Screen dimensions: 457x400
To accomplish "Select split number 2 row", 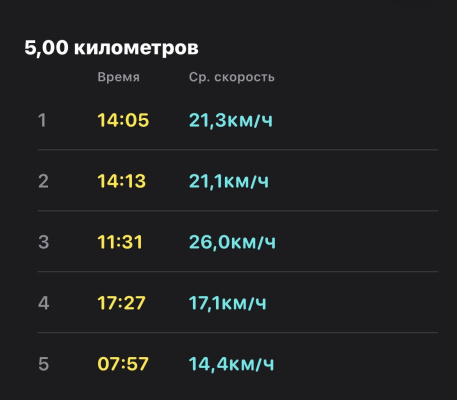I will click(x=238, y=181).
